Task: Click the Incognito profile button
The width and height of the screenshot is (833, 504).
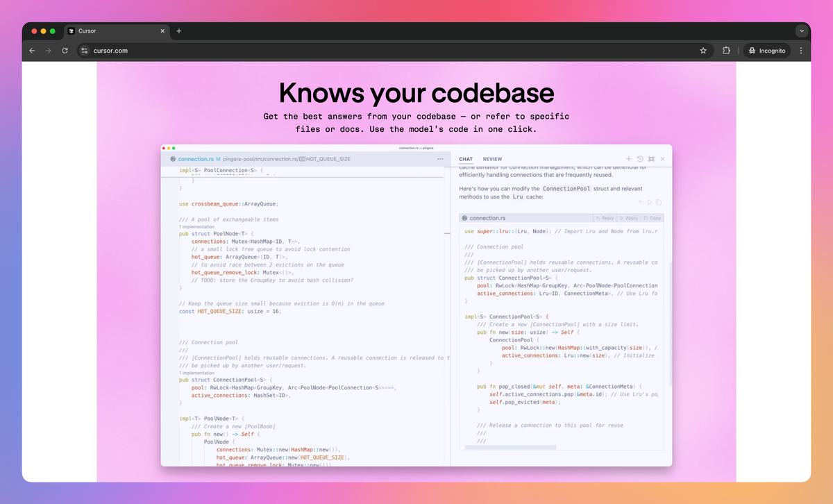Action: point(767,51)
